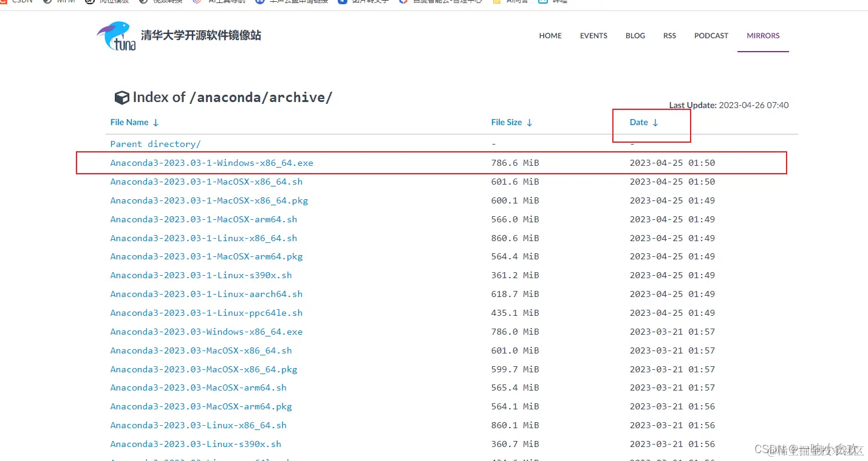
Task: Click the date of the 2023.03-MacOSX-arm64.pkg row
Action: [x=672, y=406]
